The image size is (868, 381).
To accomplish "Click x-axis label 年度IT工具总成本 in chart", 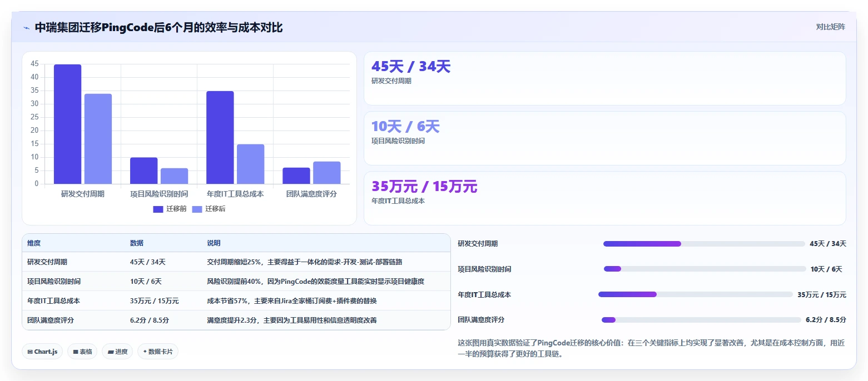I will (x=235, y=194).
